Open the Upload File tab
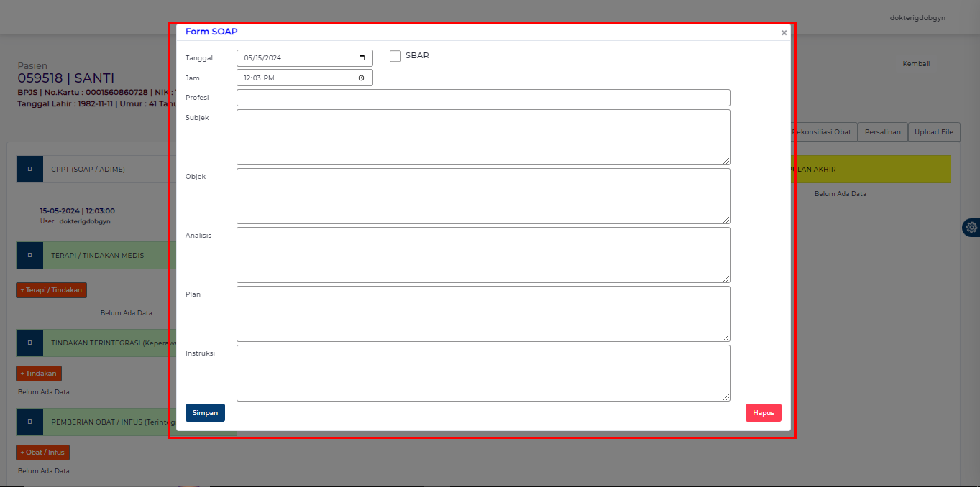Viewport: 980px width, 487px height. 934,131
